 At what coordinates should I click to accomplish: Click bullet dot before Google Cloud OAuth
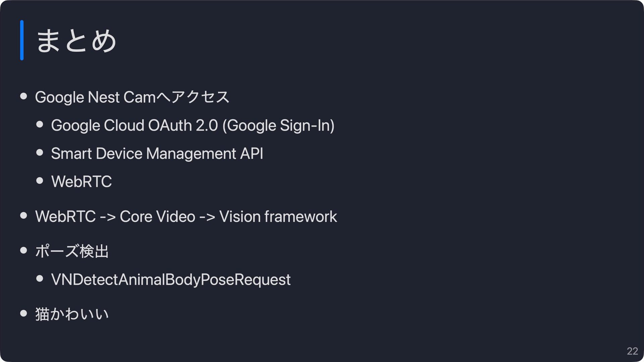click(x=40, y=124)
